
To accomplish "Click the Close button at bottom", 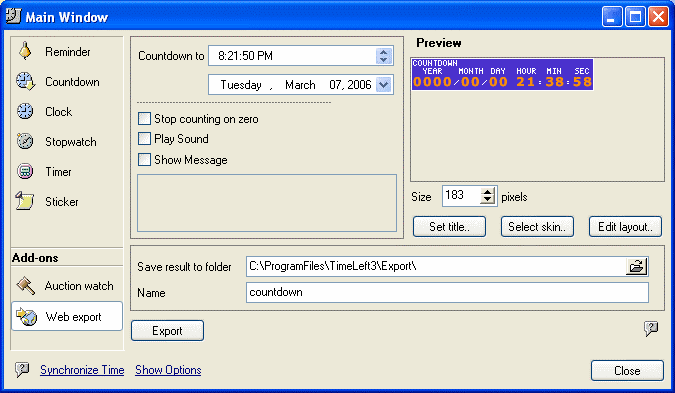I will click(627, 371).
